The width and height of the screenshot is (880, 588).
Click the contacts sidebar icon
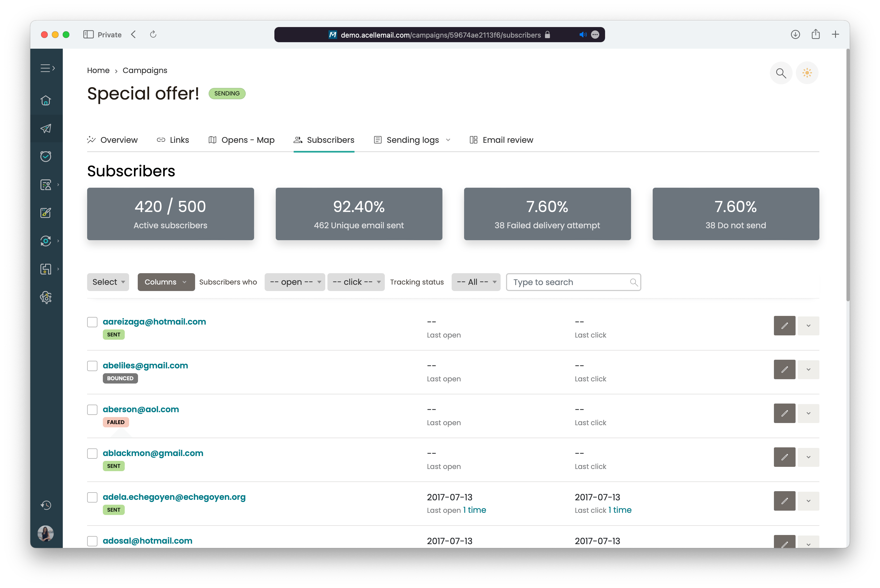click(x=46, y=184)
